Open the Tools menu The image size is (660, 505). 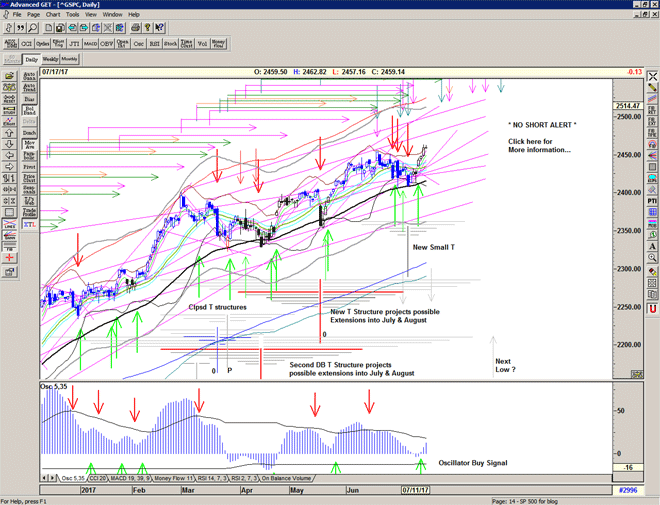pos(74,15)
